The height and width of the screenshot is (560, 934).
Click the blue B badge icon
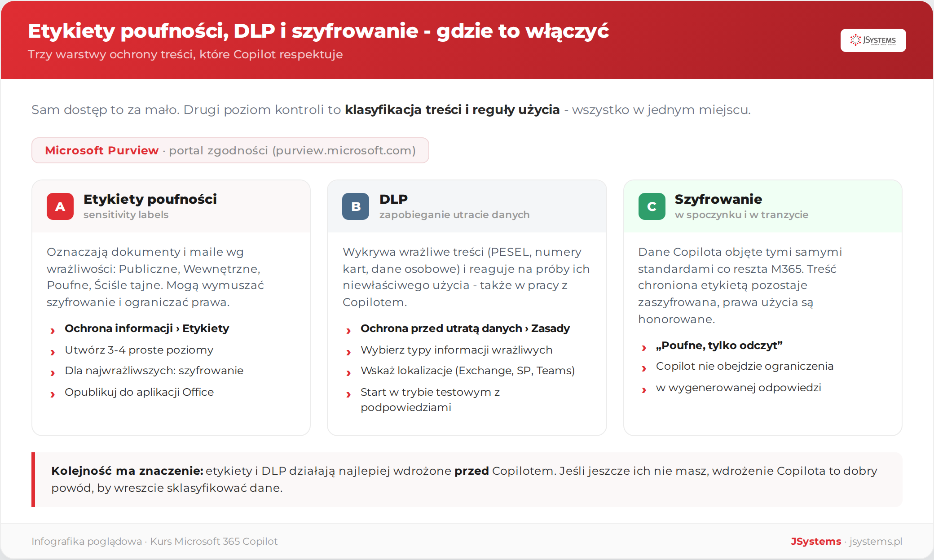click(x=356, y=206)
